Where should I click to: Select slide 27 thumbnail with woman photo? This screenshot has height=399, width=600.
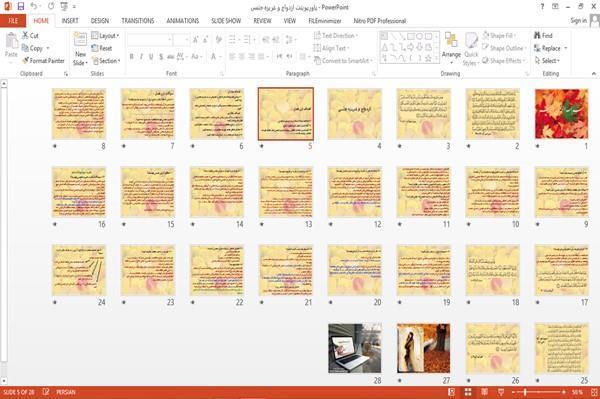click(x=424, y=348)
